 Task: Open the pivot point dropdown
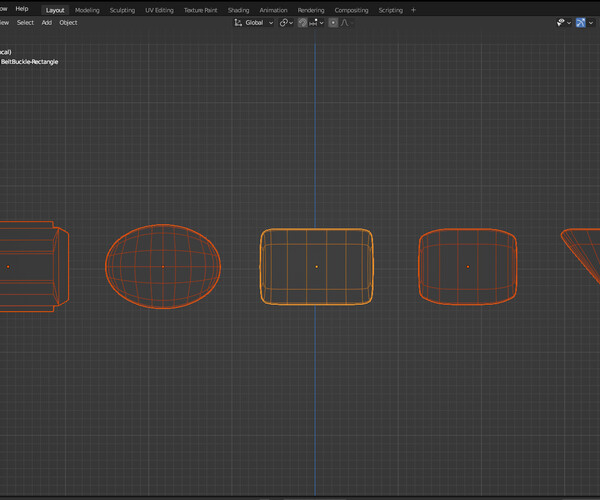(x=286, y=23)
